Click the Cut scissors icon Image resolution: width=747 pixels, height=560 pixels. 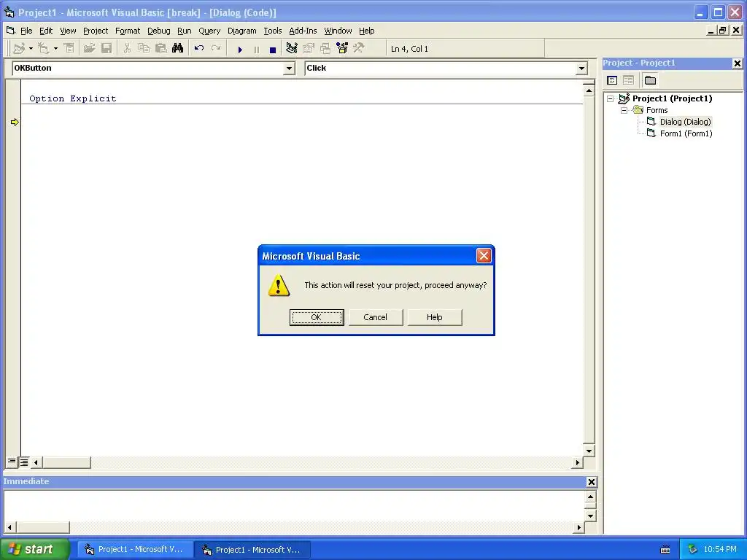(127, 49)
